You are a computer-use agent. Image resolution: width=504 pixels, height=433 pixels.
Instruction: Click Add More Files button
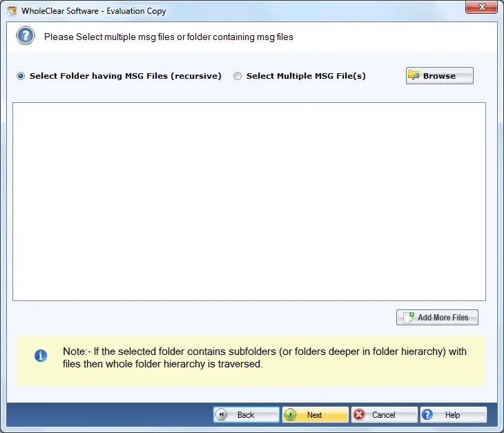click(437, 317)
